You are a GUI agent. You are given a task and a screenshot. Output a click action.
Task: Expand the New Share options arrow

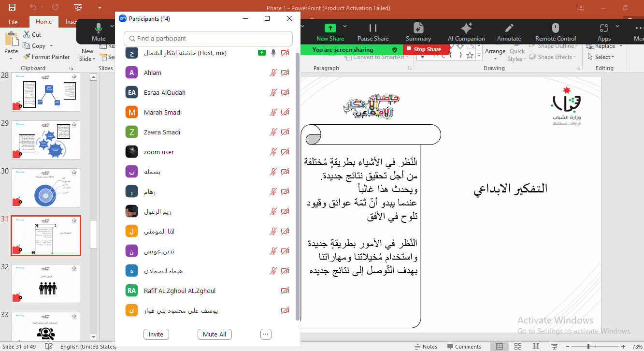(345, 27)
